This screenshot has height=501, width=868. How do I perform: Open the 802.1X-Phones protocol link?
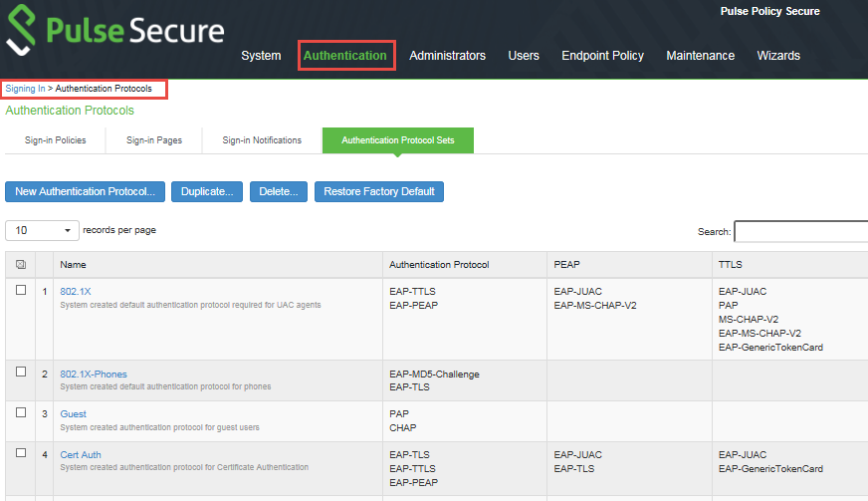coord(94,375)
